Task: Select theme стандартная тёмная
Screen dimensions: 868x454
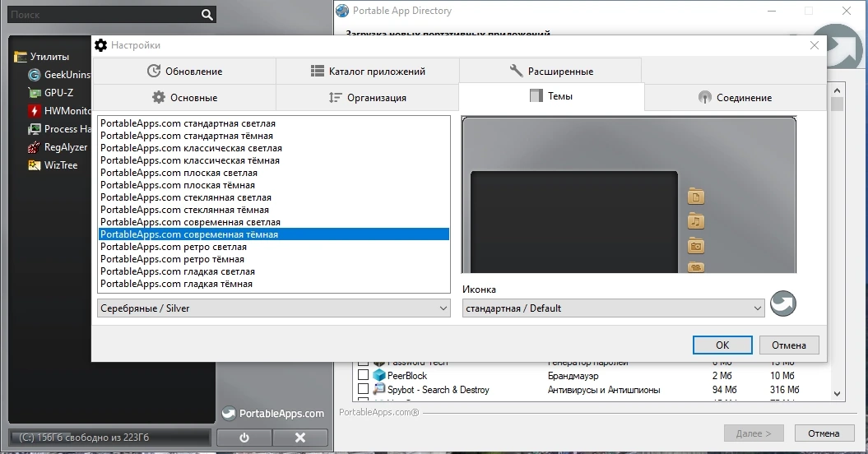Action: pos(273,136)
